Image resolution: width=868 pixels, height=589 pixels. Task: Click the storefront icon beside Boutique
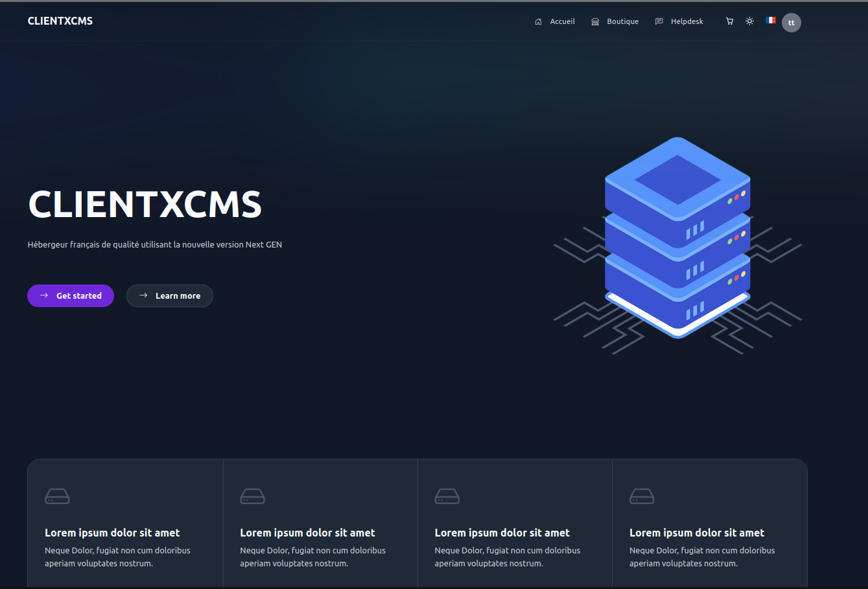pyautogui.click(x=595, y=22)
